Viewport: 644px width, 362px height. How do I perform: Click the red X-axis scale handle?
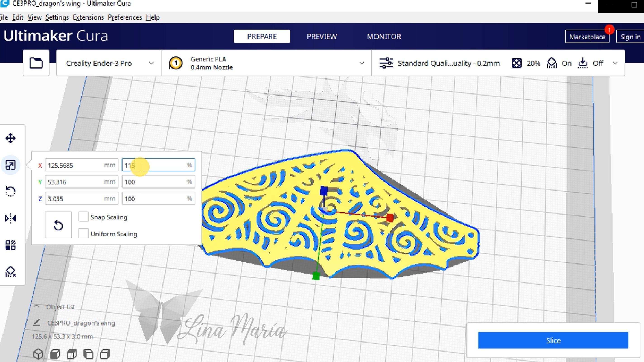click(390, 218)
